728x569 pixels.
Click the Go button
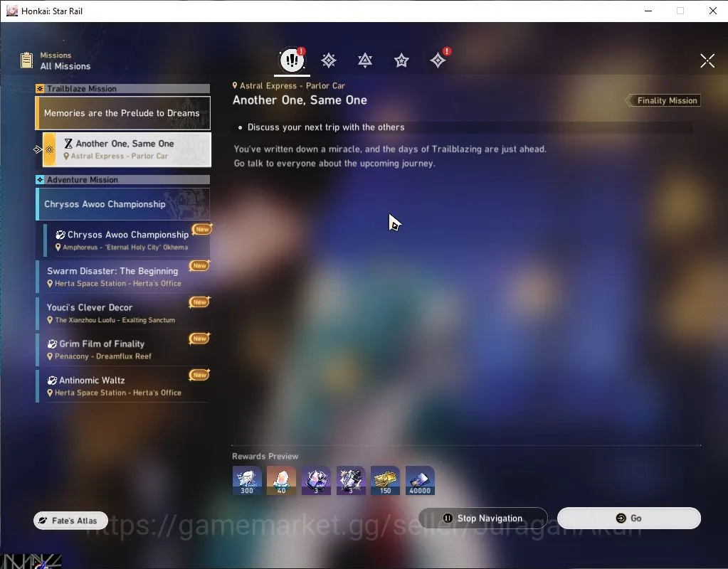pyautogui.click(x=628, y=518)
